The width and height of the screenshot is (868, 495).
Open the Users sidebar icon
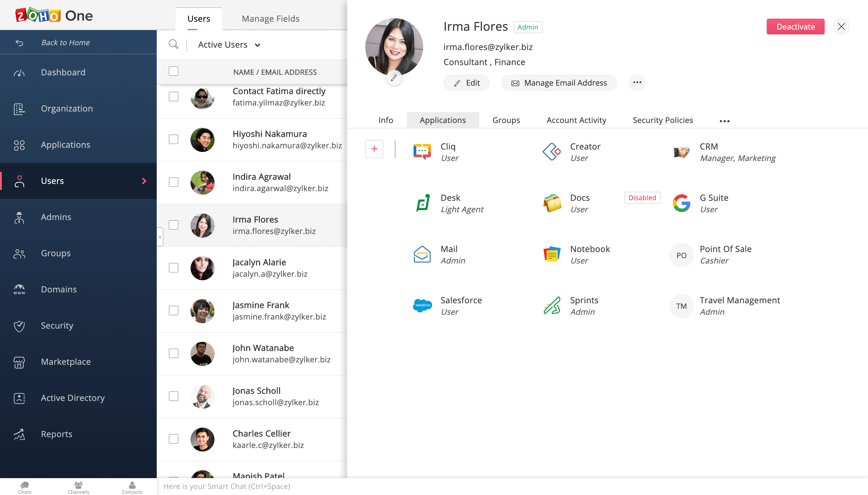tap(19, 181)
